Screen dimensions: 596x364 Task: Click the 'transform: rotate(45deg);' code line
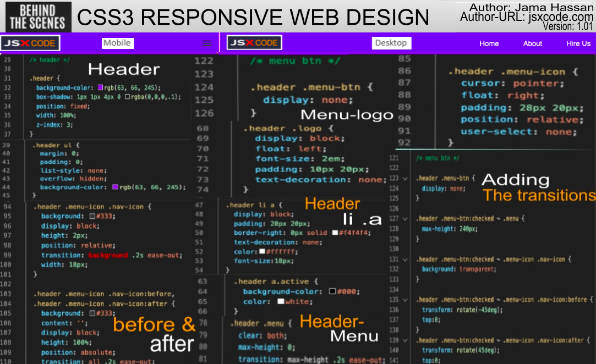pyautogui.click(x=461, y=350)
